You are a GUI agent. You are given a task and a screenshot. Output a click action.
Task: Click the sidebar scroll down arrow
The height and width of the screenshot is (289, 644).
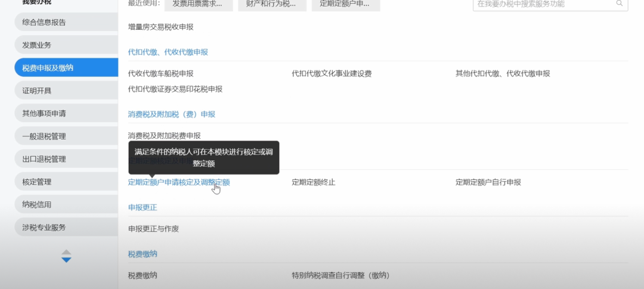click(66, 260)
